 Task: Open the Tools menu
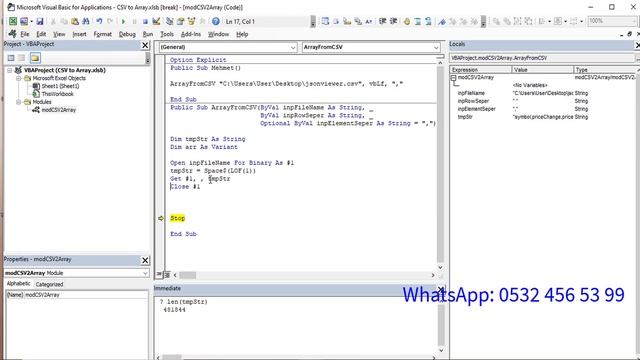click(167, 34)
